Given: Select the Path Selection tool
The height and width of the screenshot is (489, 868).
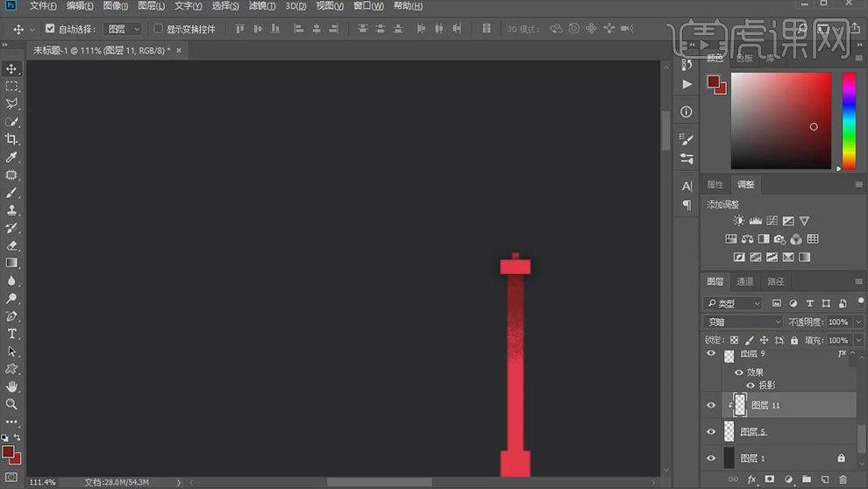Looking at the screenshot, I should 11,351.
